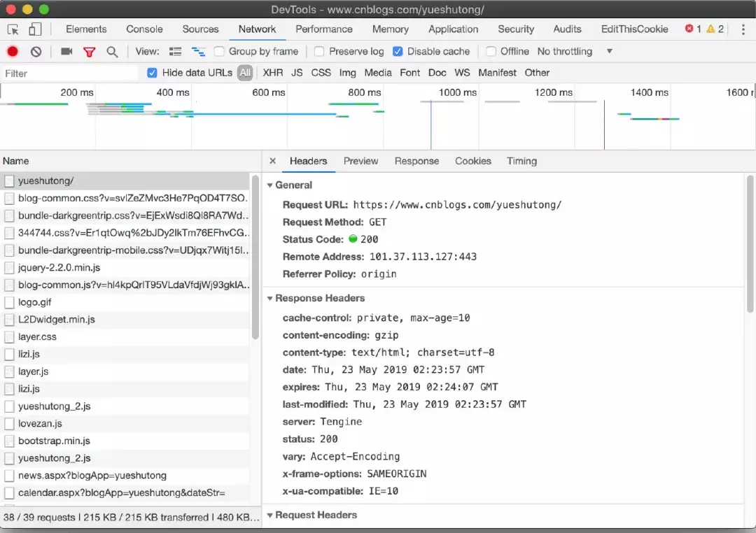Open the Sources panel tab
This screenshot has height=533, width=756.
(201, 29)
